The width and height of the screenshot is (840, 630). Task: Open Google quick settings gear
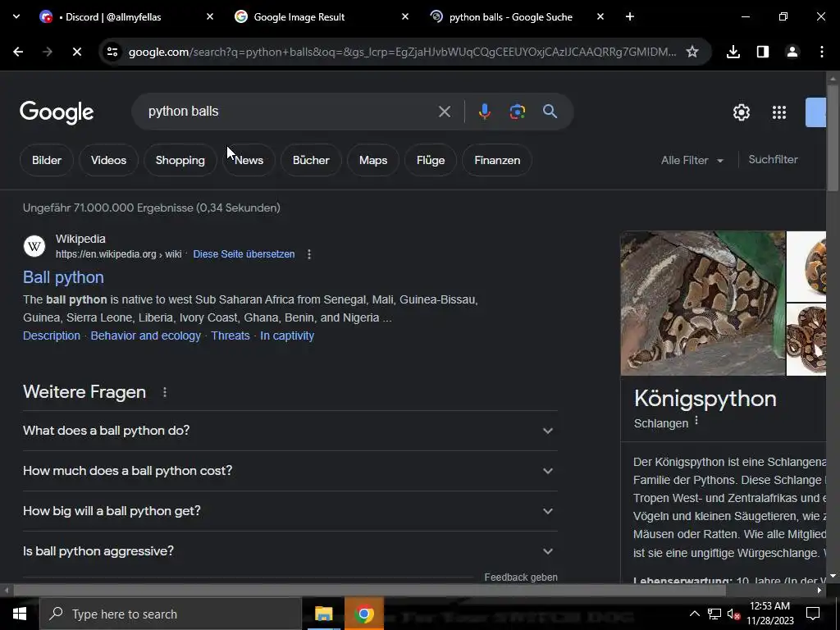(x=742, y=112)
